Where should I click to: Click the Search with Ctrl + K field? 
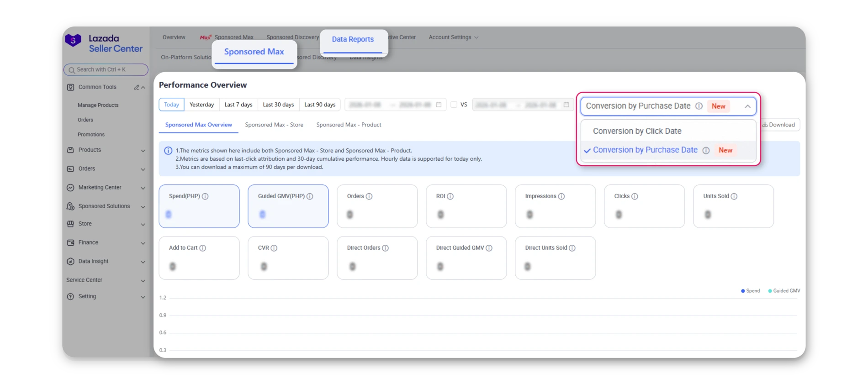[x=106, y=70]
